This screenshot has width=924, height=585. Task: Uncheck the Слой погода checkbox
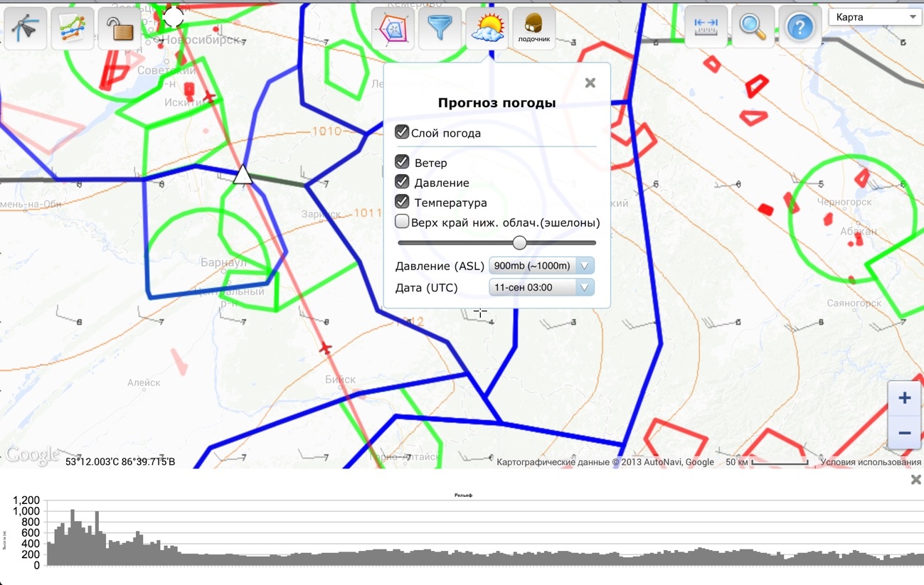[402, 132]
